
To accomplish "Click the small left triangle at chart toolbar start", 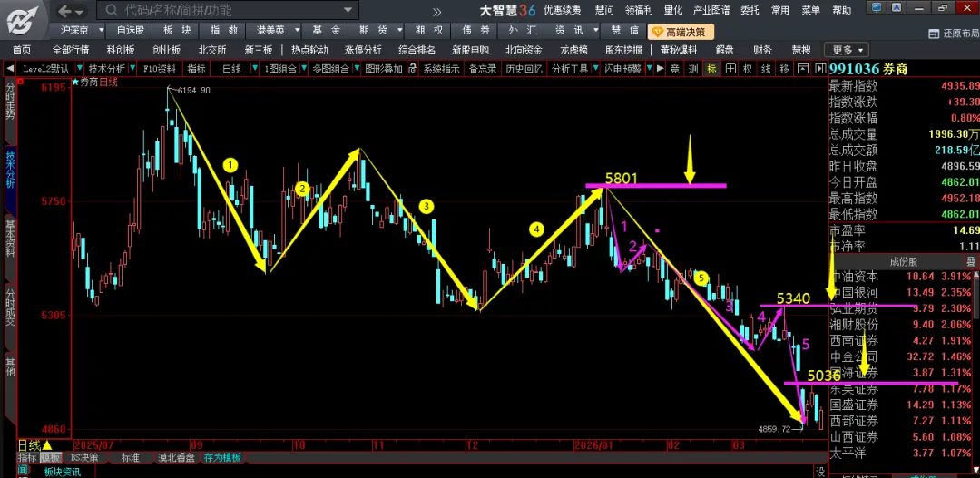I will pyautogui.click(x=10, y=69).
